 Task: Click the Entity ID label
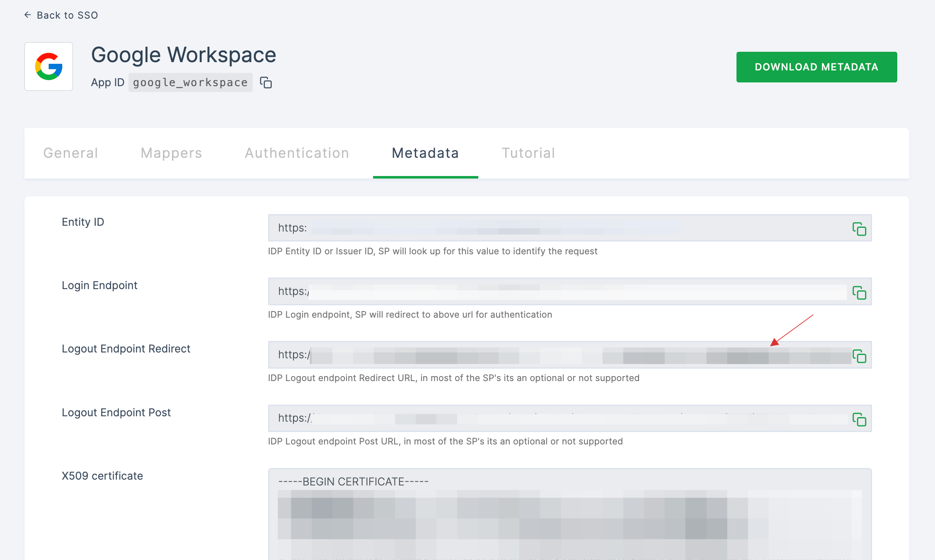point(83,222)
